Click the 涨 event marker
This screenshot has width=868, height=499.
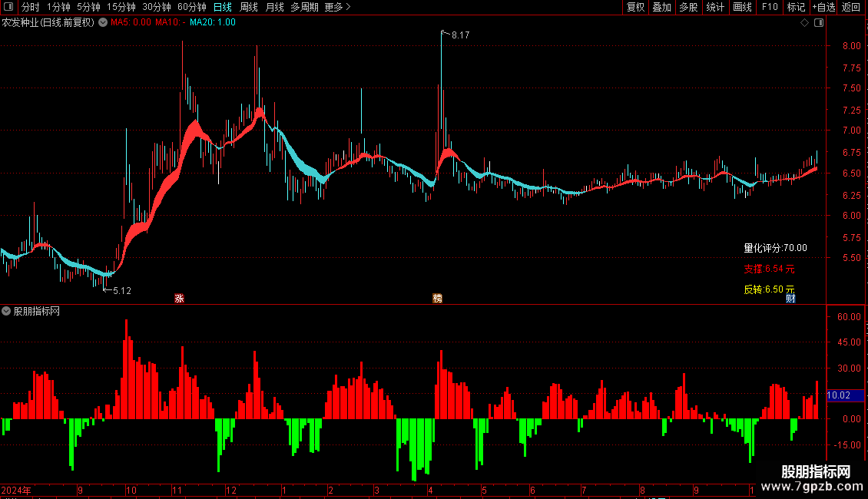[x=179, y=299]
